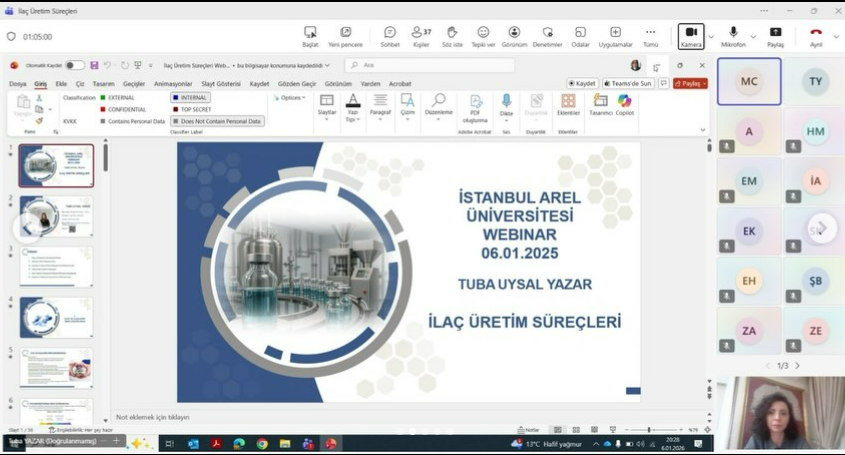Screen dimensions: 845x455
Task: Click the Paylaş share screen icon
Action: click(x=775, y=36)
